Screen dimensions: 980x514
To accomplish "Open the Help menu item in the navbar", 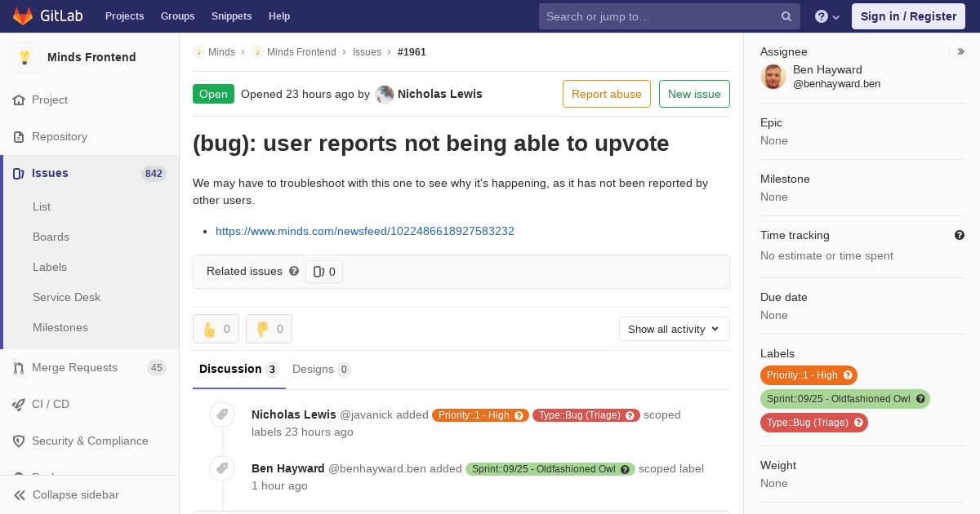I will [279, 16].
